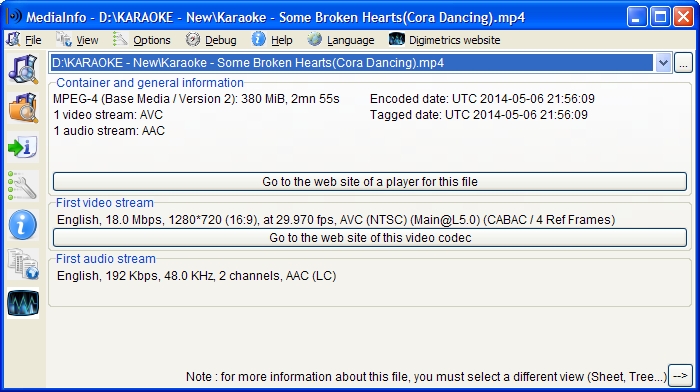Click the Encoded date text
Viewport: 700px width, 392px height.
pos(482,99)
